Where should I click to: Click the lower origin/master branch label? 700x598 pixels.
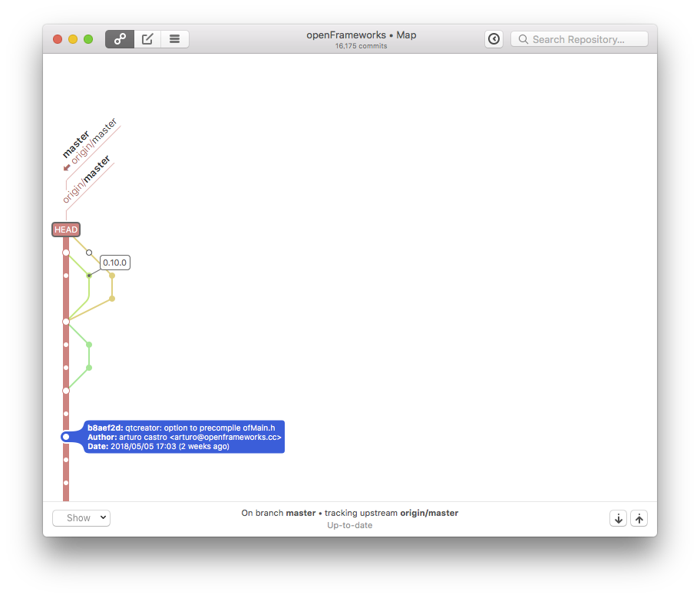click(x=86, y=179)
